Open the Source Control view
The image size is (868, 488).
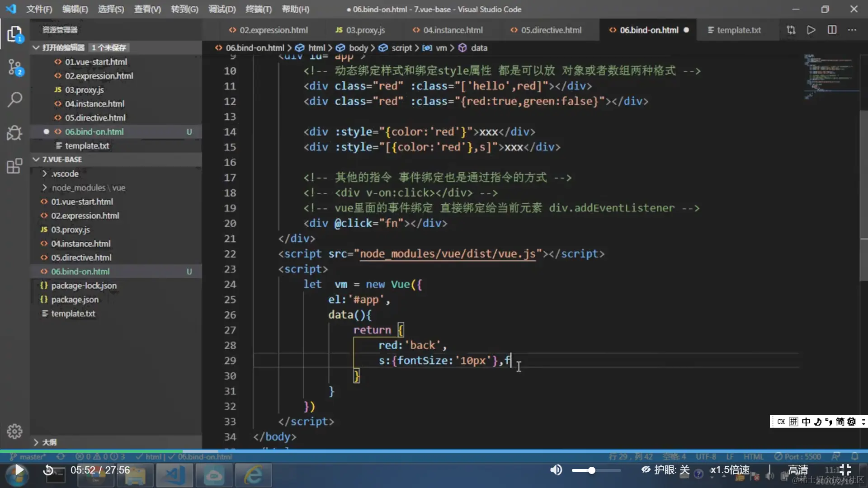(14, 67)
